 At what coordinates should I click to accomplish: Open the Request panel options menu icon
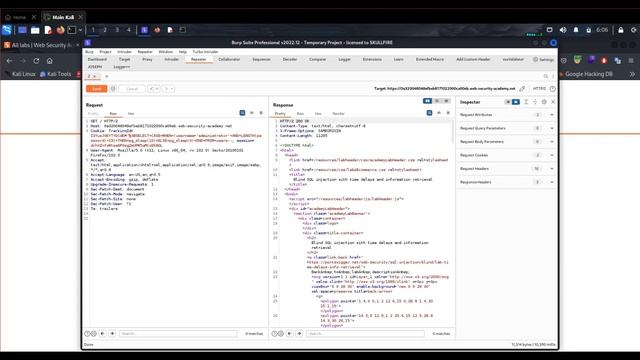261,113
